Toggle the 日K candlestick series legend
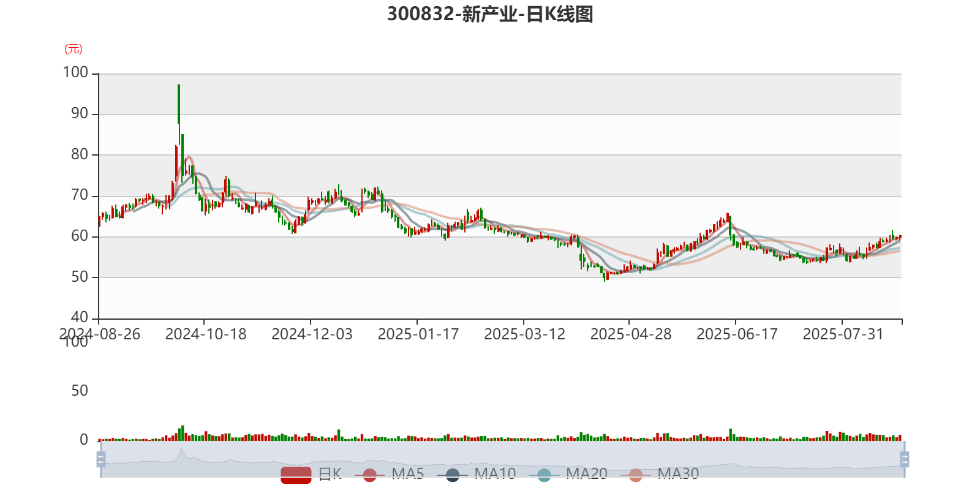 pos(311,474)
